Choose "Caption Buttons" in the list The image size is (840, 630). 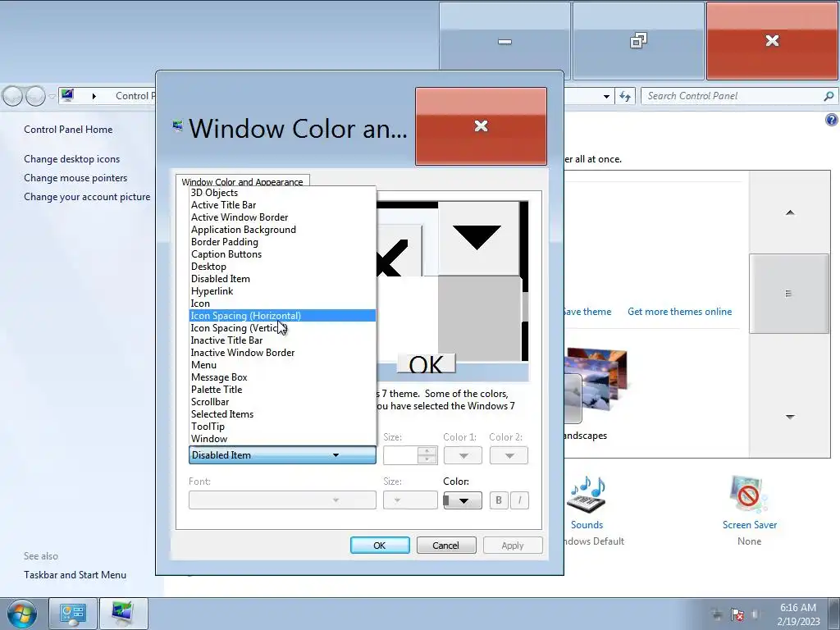[282, 254]
